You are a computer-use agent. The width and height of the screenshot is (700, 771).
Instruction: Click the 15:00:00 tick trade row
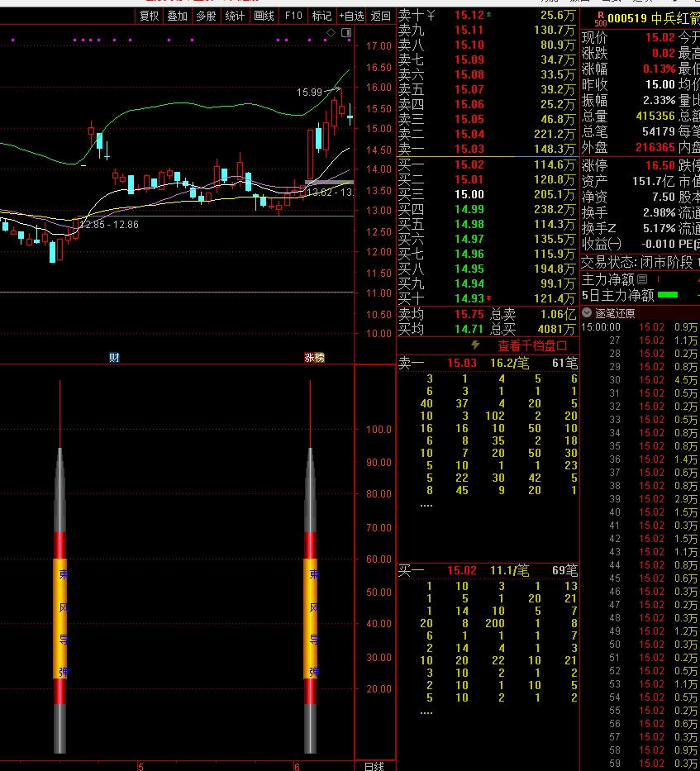pyautogui.click(x=640, y=327)
